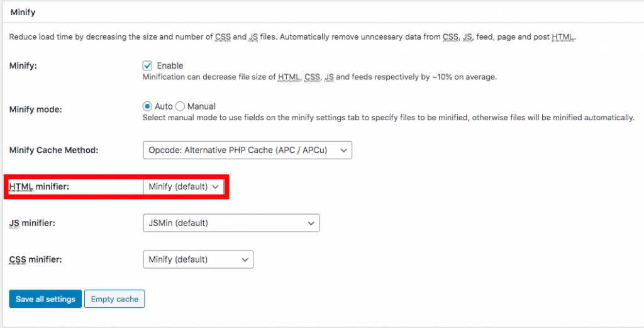Click the Minify section header title

[23, 13]
